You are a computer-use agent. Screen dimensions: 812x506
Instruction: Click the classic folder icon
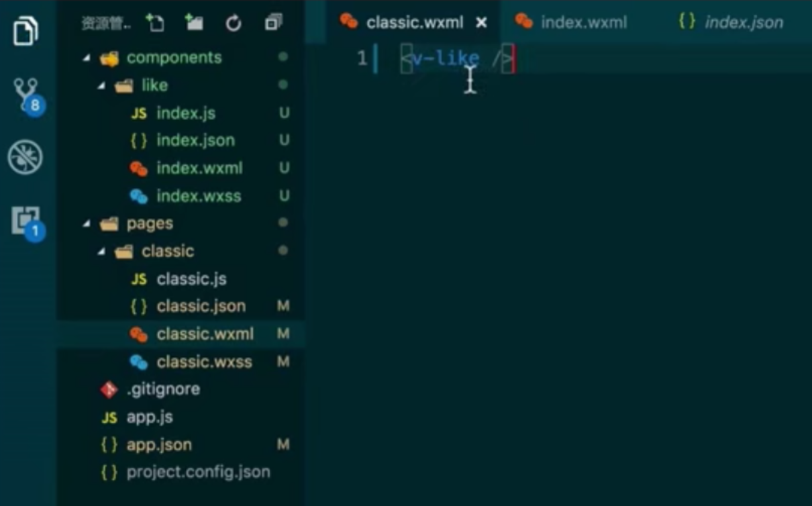pyautogui.click(x=124, y=252)
